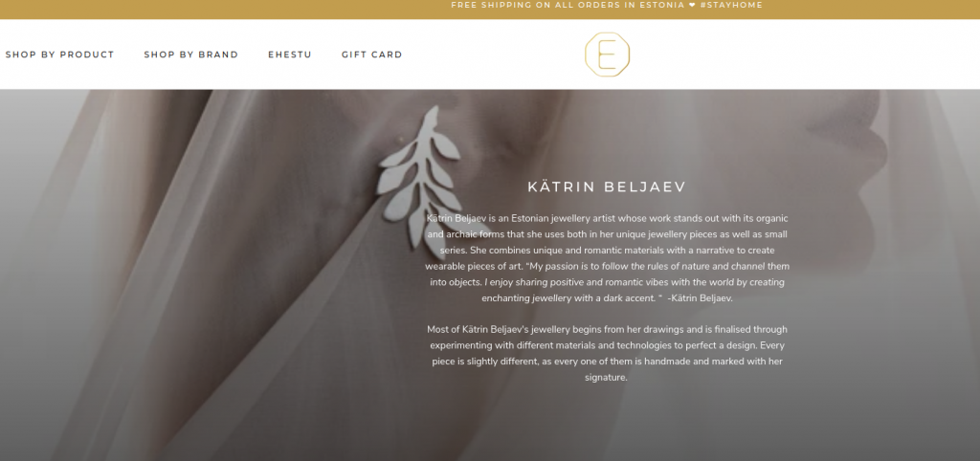
Task: Click the '-Kätrin Beljaev.' quote attribution
Action: click(700, 298)
